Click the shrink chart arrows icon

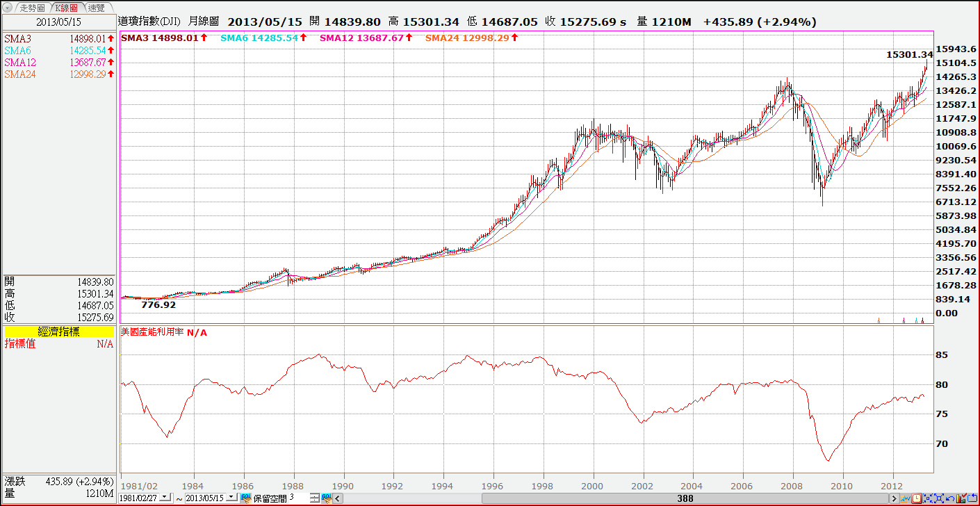928,498
